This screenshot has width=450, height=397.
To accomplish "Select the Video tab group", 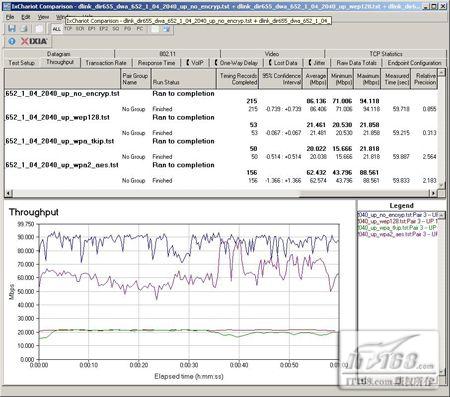I will 272,54.
